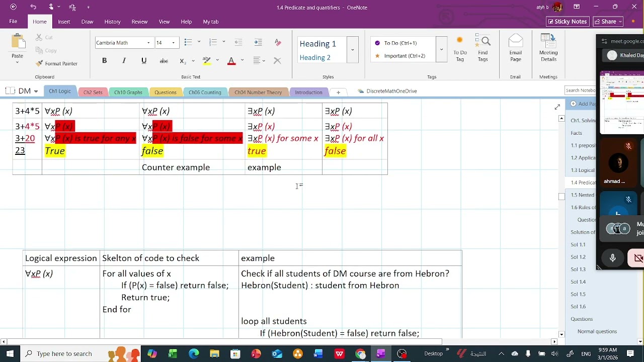
Task: Click the Meeting Details icon
Action: [x=548, y=48]
